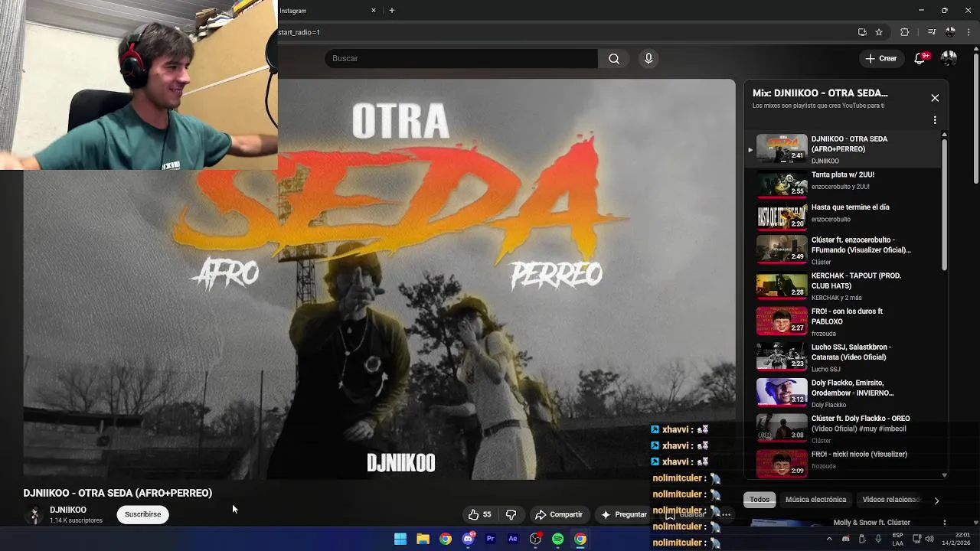
Task: Click the tray microphone icon
Action: (878, 539)
